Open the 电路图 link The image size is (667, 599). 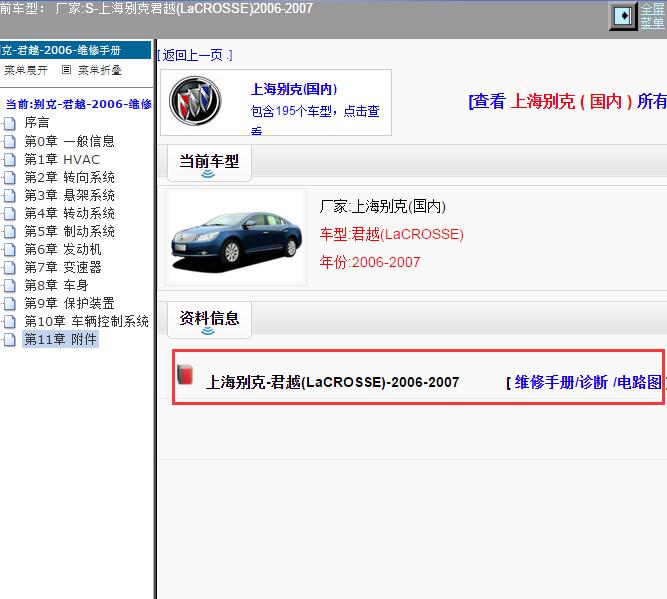pos(639,382)
